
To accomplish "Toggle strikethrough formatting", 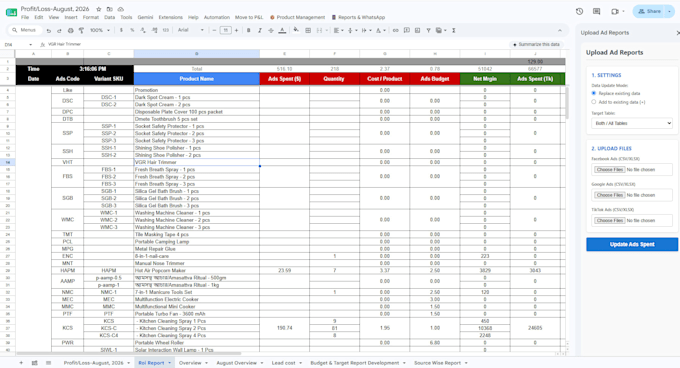I will pyautogui.click(x=271, y=30).
